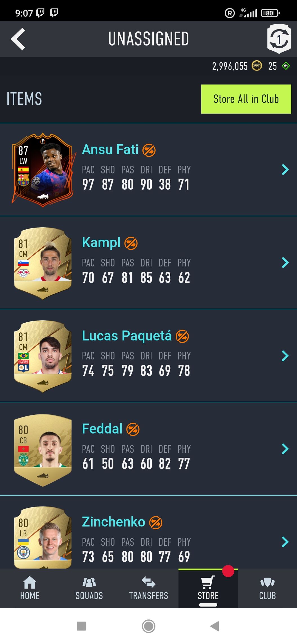297x644 pixels.
Task: Tap untradeable icon beside Lucas Paquetá
Action: 182,336
